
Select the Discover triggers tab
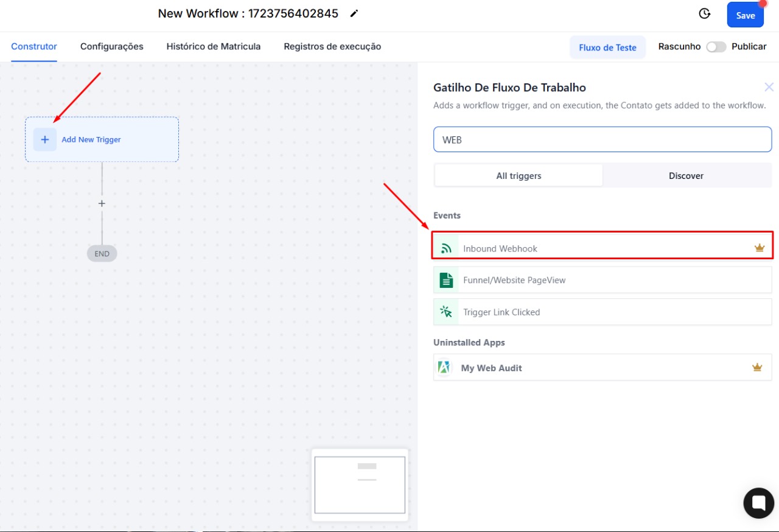pyautogui.click(x=686, y=175)
